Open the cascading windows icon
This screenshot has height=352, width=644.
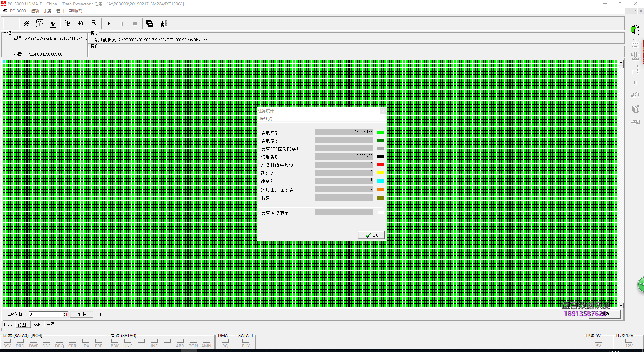149,24
